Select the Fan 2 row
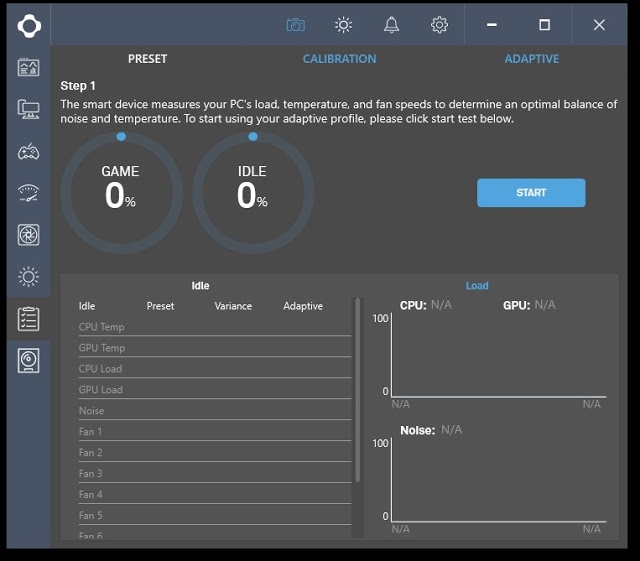 coord(215,453)
